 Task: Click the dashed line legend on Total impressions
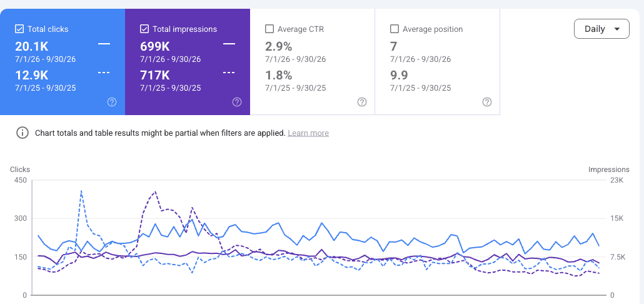coord(229,73)
